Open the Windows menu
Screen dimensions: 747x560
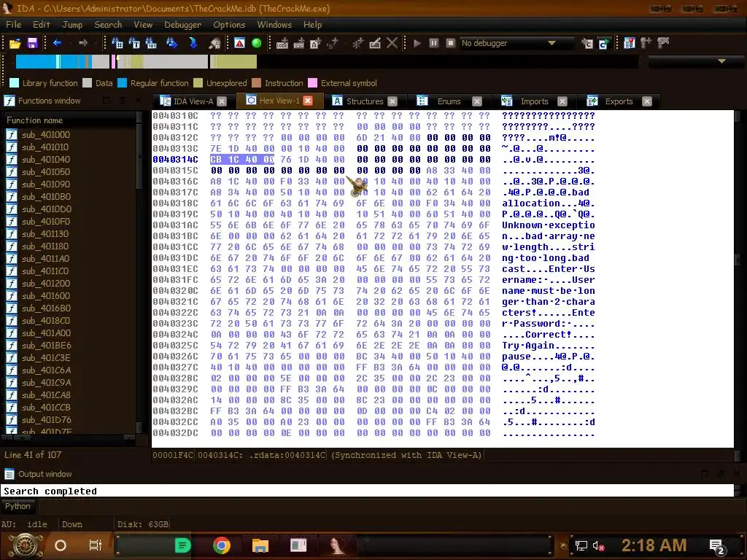tap(274, 25)
